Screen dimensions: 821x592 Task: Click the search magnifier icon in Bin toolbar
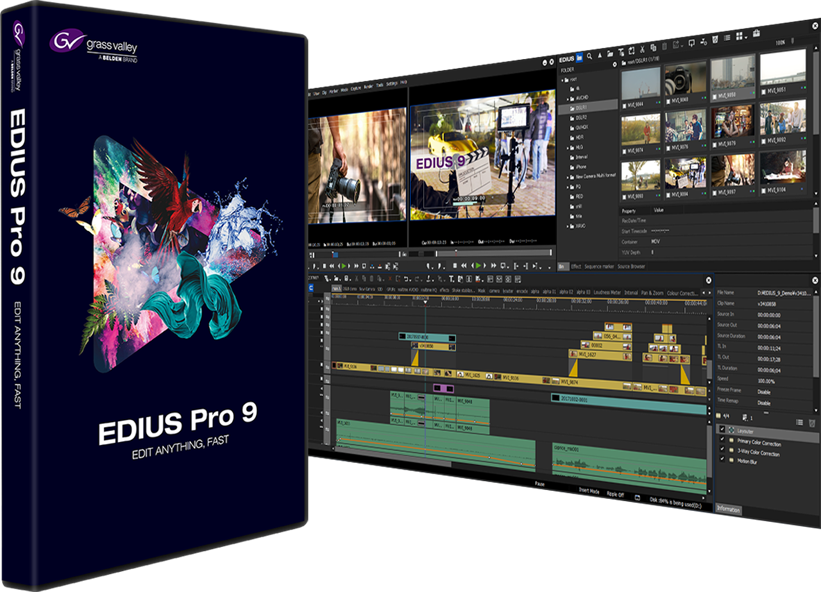coord(590,56)
